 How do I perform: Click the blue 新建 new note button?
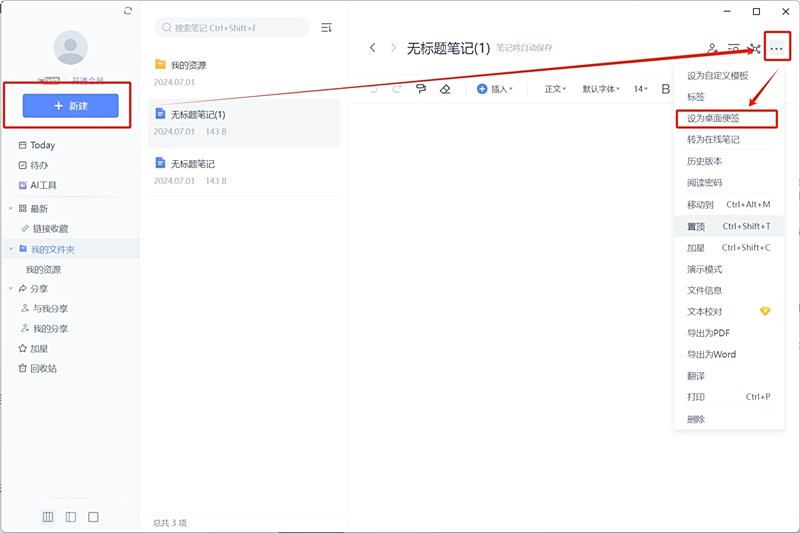(70, 106)
